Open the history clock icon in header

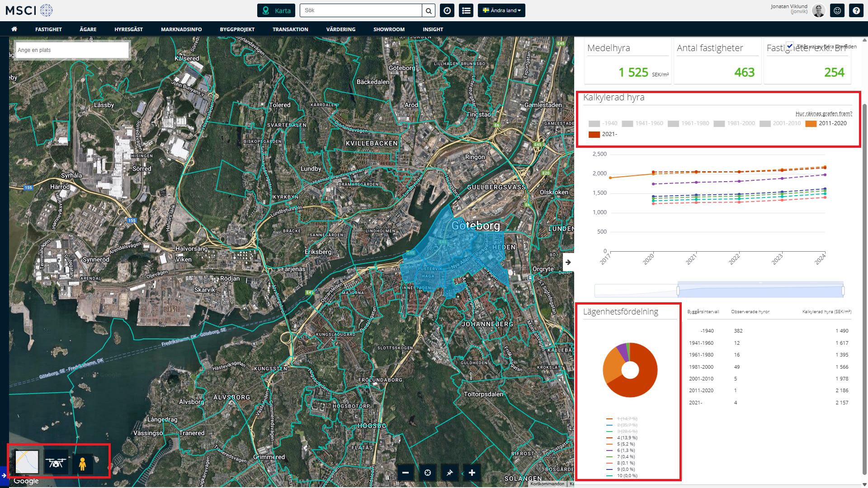click(x=447, y=10)
